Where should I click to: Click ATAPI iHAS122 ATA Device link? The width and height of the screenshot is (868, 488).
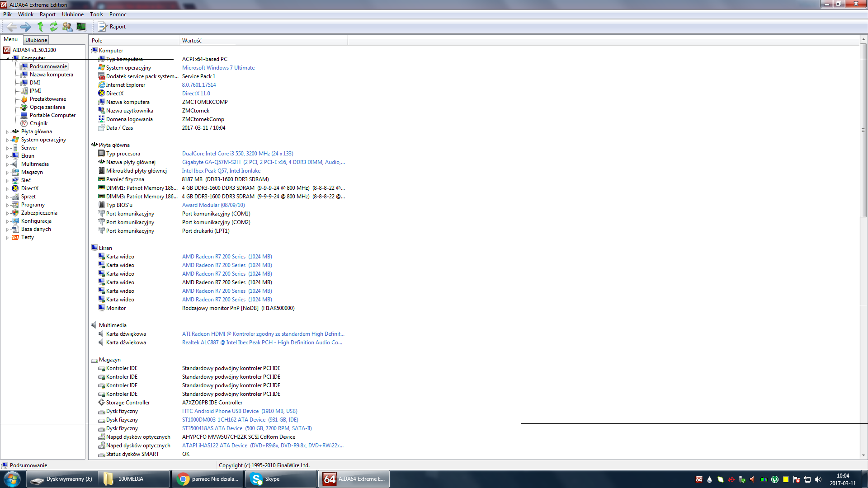click(x=263, y=446)
